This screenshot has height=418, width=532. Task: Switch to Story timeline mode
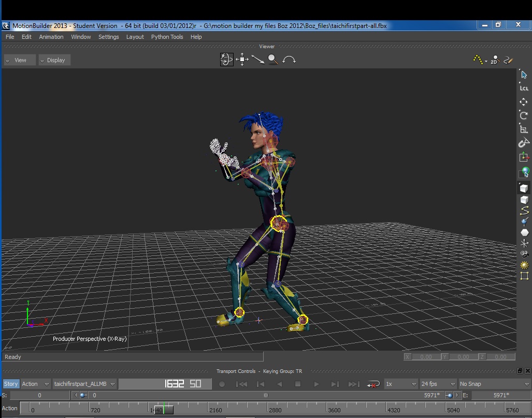point(10,384)
